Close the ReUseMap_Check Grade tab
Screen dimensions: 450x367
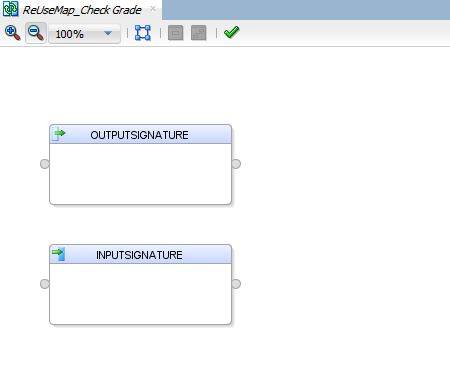pyautogui.click(x=153, y=9)
